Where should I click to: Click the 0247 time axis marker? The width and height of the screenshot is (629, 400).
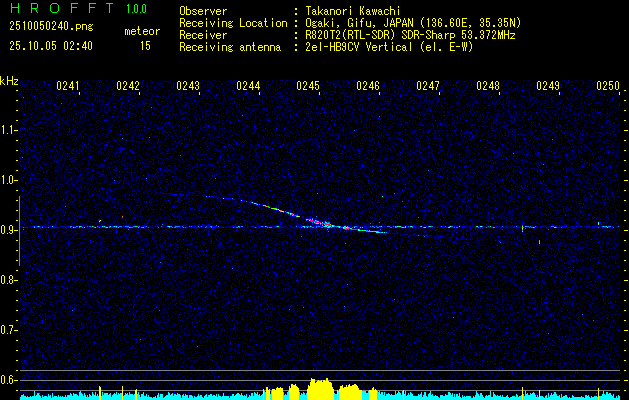click(428, 86)
